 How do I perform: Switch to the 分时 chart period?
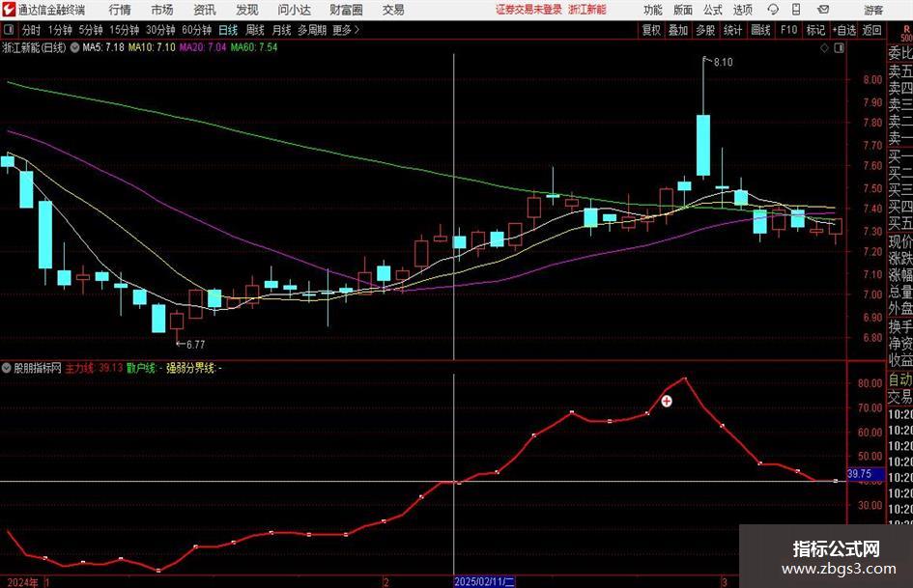click(31, 30)
